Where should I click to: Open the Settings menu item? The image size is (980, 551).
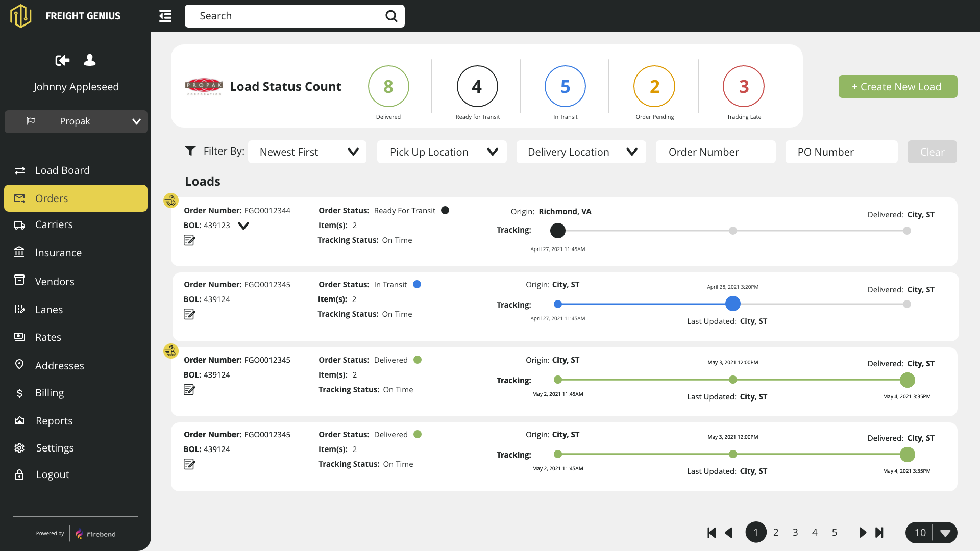click(x=55, y=447)
